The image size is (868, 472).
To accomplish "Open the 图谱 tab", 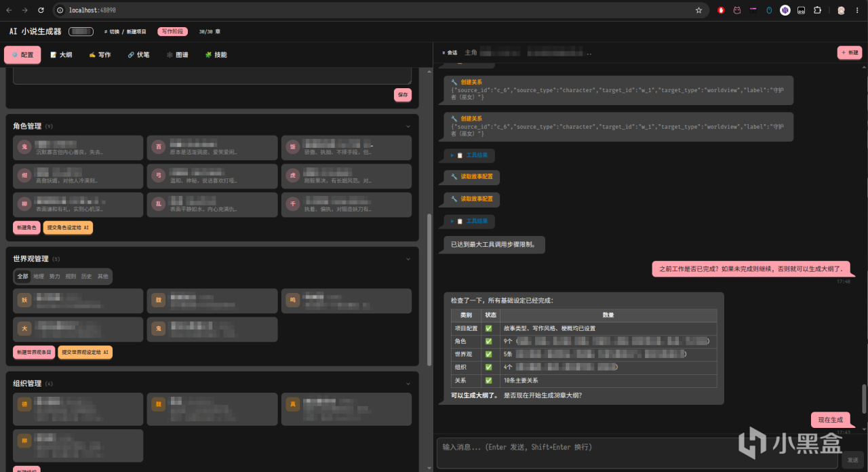I will point(177,55).
